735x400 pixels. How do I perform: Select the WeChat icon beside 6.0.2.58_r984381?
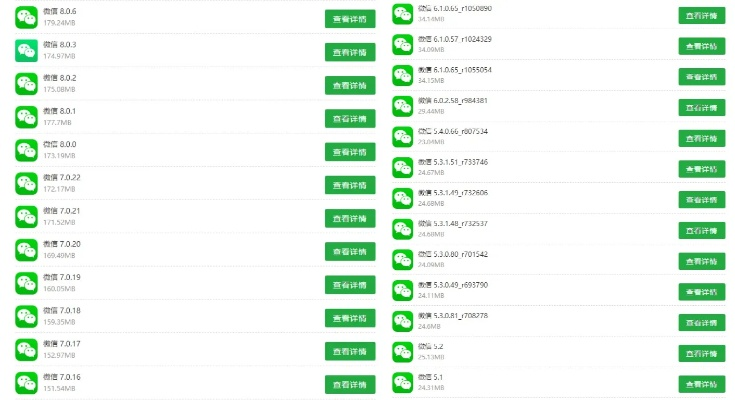(402, 106)
